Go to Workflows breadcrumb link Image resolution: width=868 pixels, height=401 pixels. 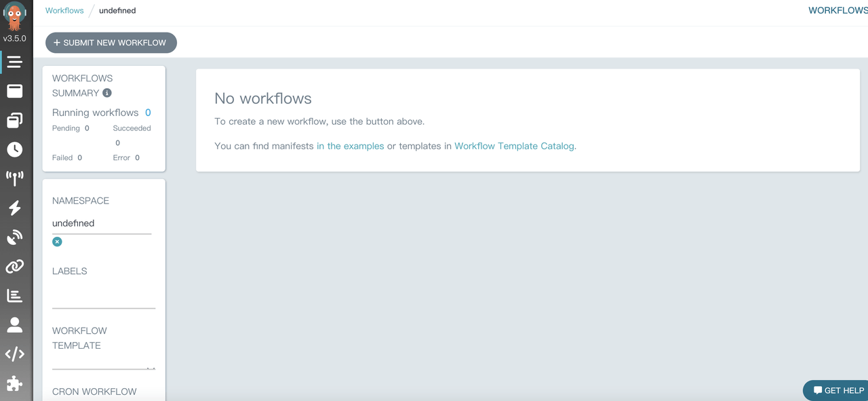[x=64, y=11]
